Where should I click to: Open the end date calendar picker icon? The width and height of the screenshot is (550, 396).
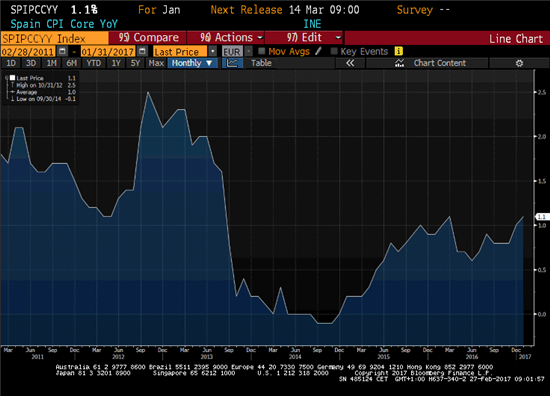tap(142, 51)
